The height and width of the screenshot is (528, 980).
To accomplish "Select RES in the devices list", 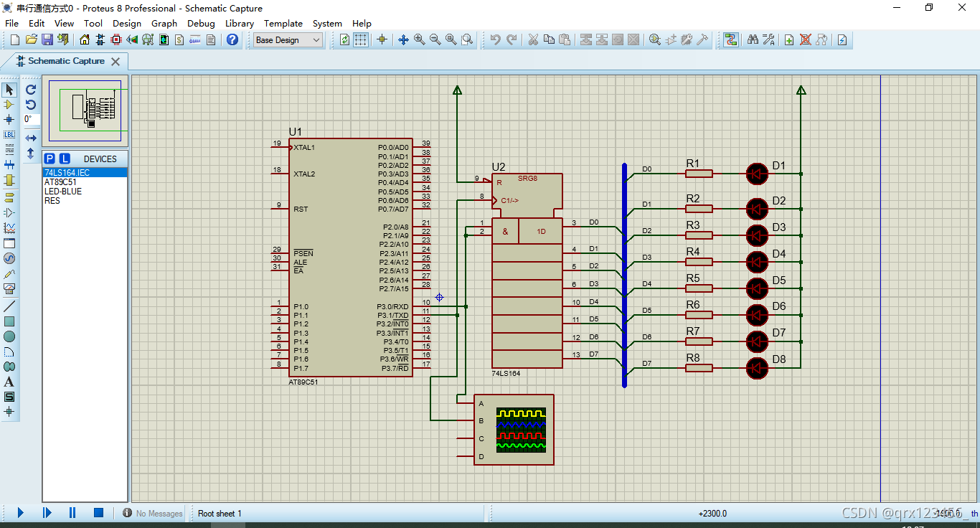I will pyautogui.click(x=85, y=201).
